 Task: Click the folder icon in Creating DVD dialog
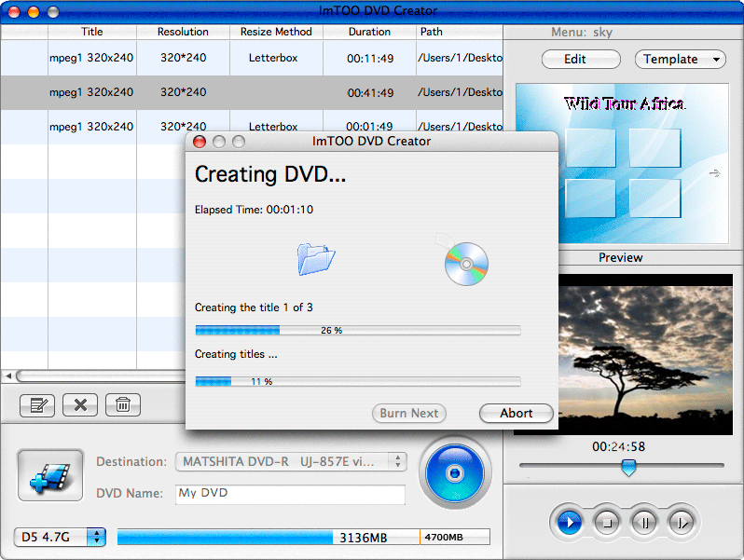pyautogui.click(x=316, y=259)
